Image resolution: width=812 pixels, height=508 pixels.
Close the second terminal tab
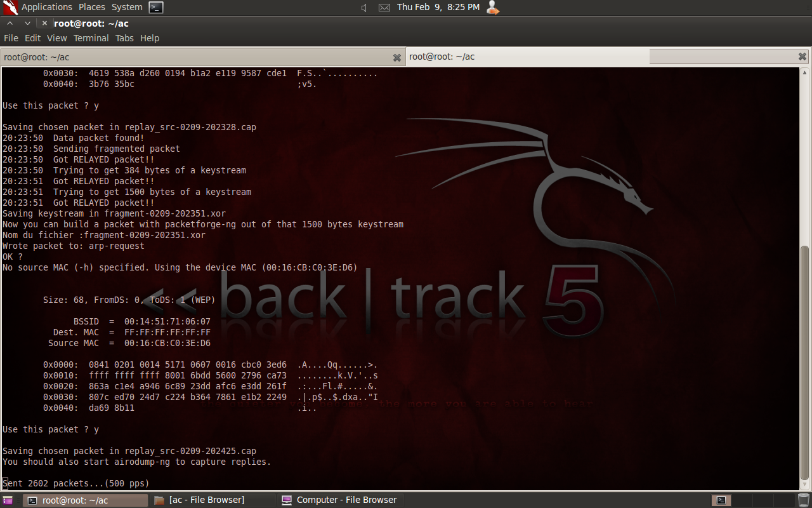pos(802,57)
